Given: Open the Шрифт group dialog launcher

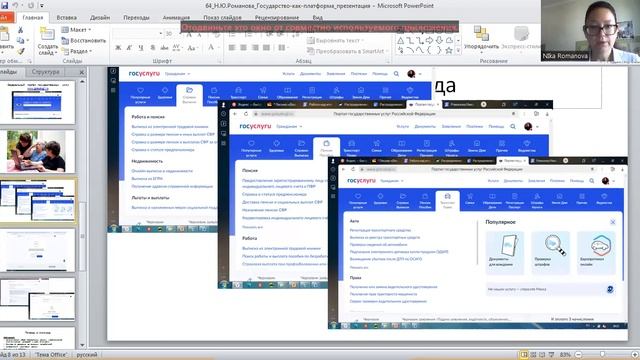Looking at the screenshot, I should click(220, 61).
